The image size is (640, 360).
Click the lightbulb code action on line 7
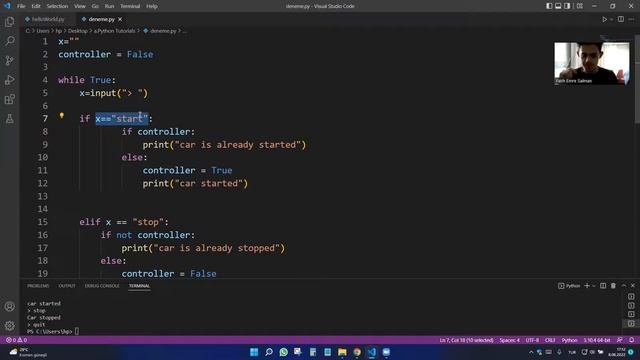tap(62, 116)
